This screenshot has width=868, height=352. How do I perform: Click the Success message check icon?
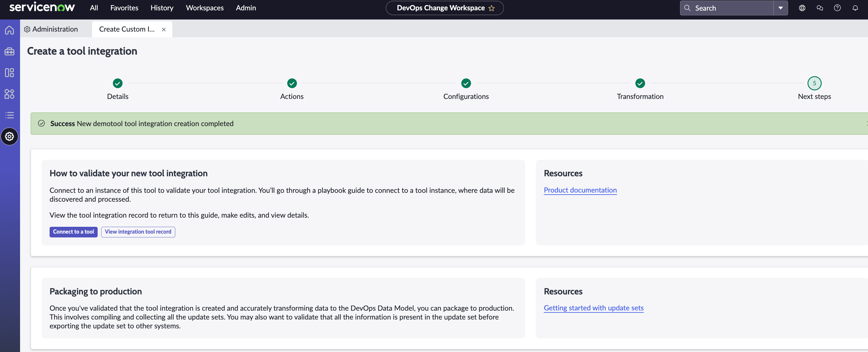click(41, 123)
